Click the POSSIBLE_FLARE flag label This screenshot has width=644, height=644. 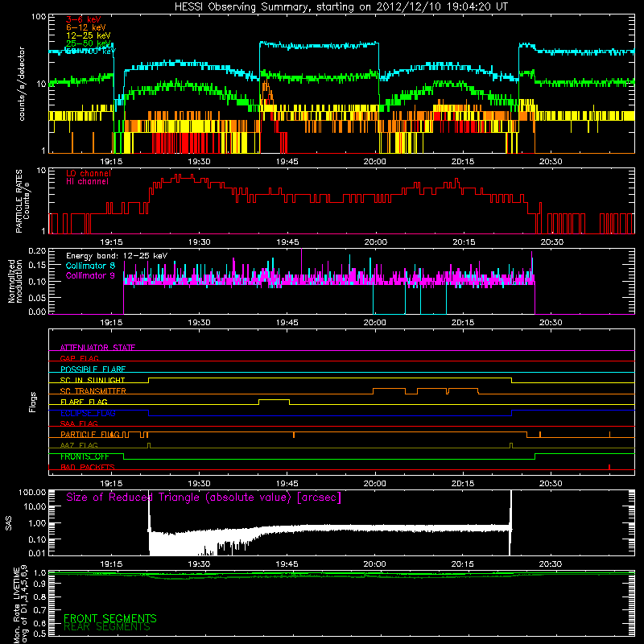coord(93,369)
